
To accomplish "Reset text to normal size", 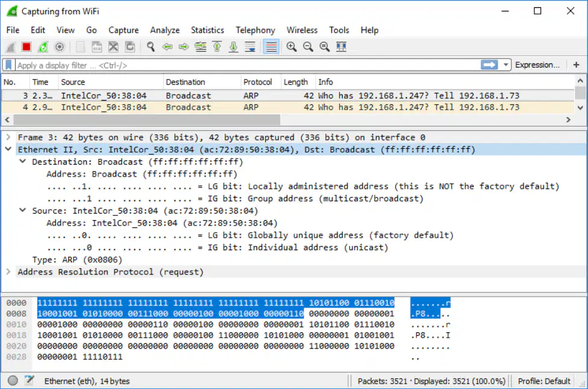I will tap(324, 47).
